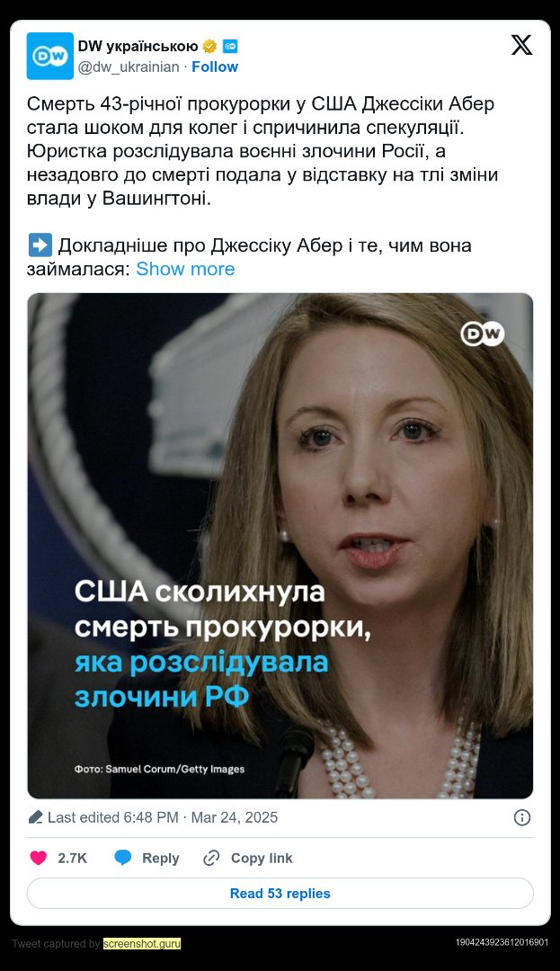Viewport: 560px width, 971px height.
Task: Click the Reply text label
Action: (161, 859)
